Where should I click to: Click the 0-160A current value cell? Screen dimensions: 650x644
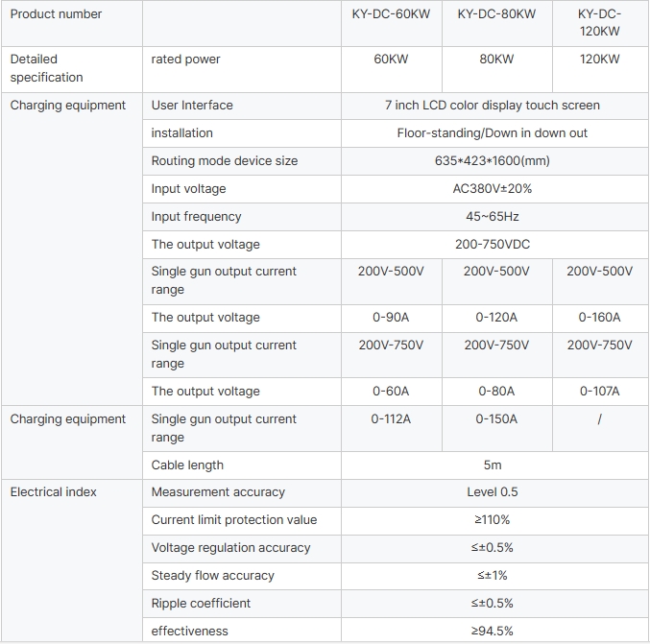coord(599,318)
